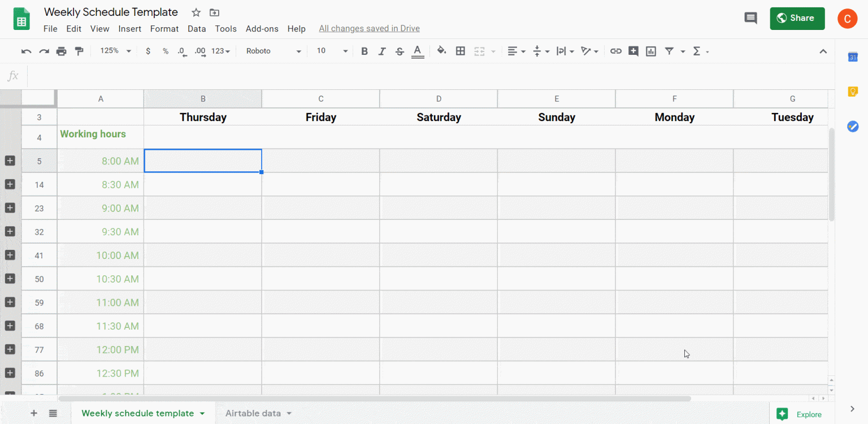This screenshot has height=424, width=868.
Task: Open the text color picker
Action: [418, 51]
